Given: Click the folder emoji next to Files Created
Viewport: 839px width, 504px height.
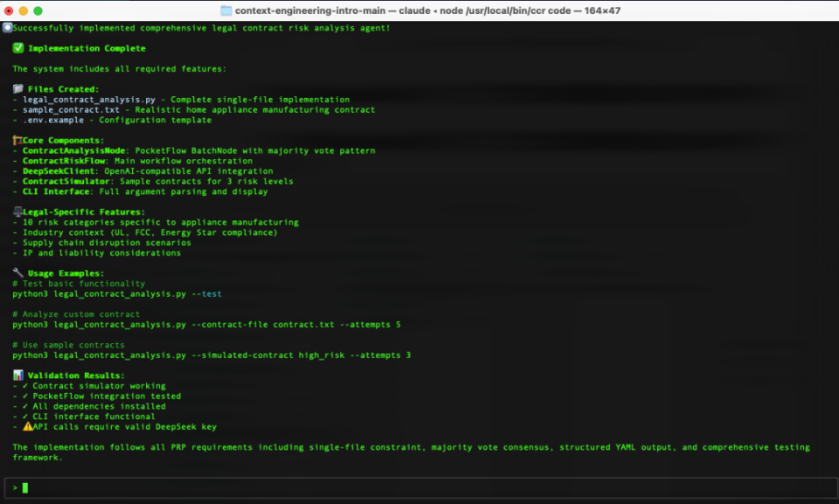Looking at the screenshot, I should click(x=18, y=89).
